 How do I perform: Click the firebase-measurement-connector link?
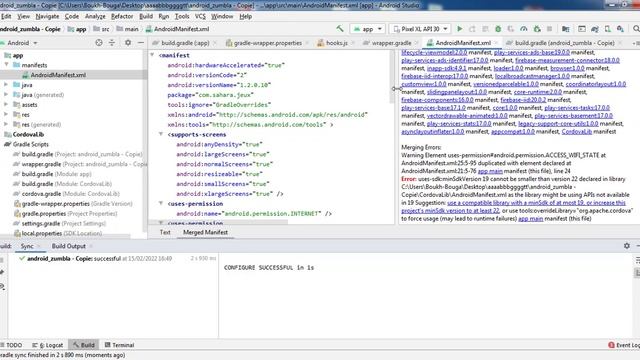pyautogui.click(x=567, y=60)
